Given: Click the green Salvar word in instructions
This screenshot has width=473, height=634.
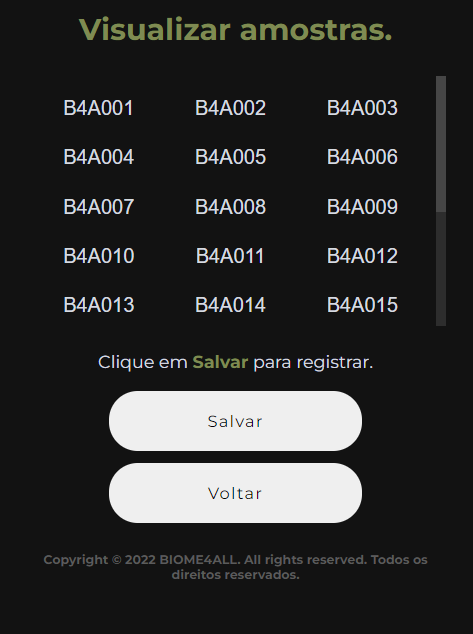Looking at the screenshot, I should pyautogui.click(x=220, y=362).
